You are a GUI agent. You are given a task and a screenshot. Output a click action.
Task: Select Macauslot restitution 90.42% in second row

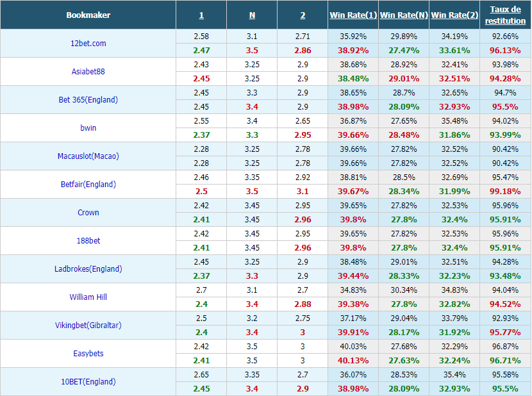pyautogui.click(x=505, y=163)
